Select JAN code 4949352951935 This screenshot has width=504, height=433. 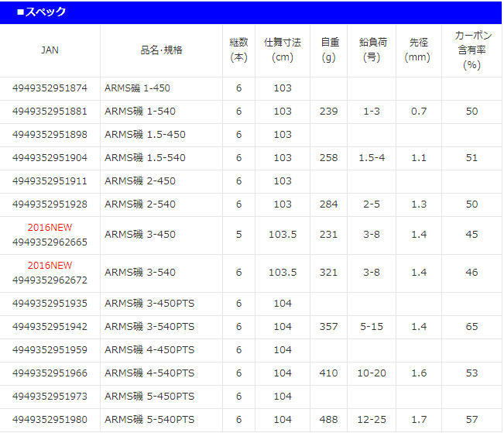(x=50, y=304)
